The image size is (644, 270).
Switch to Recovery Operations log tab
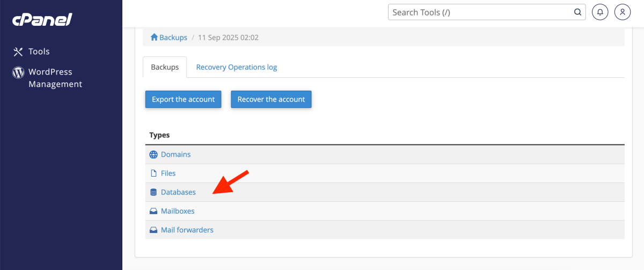pyautogui.click(x=236, y=67)
